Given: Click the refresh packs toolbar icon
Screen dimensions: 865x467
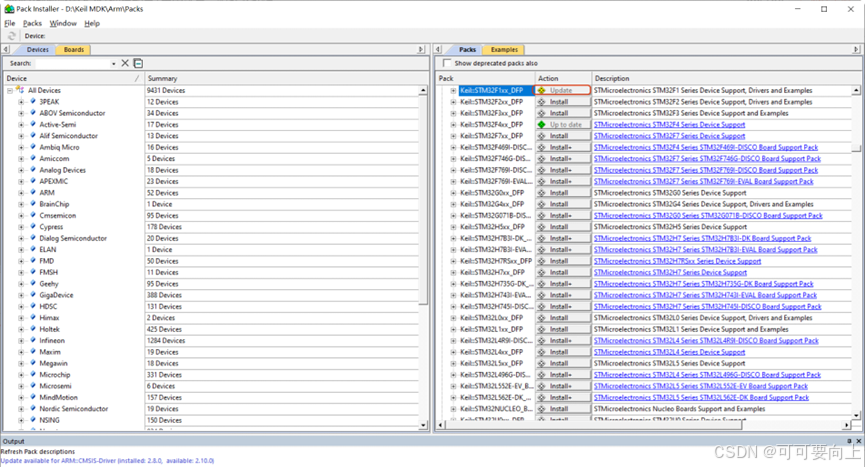Looking at the screenshot, I should point(11,36).
